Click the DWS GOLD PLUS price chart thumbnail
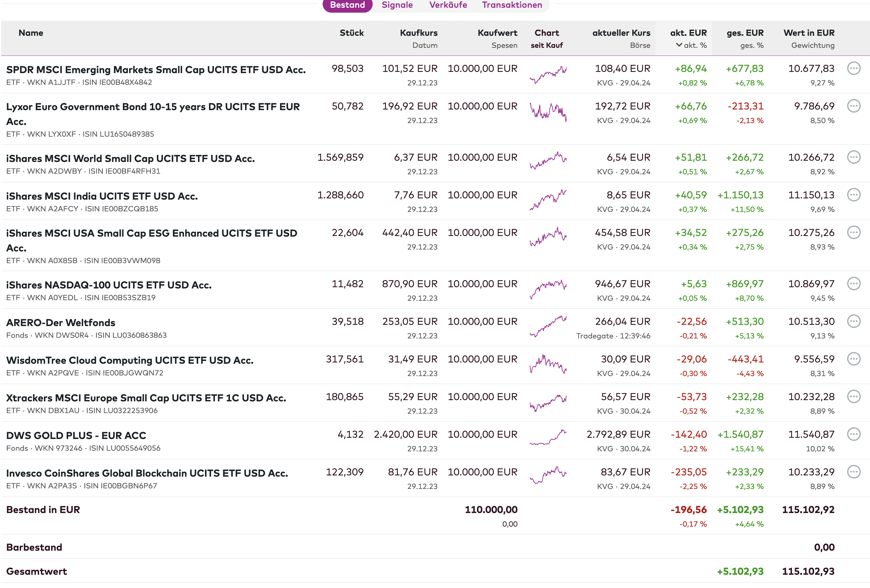Viewport: 870px width, 588px height. pos(548,438)
